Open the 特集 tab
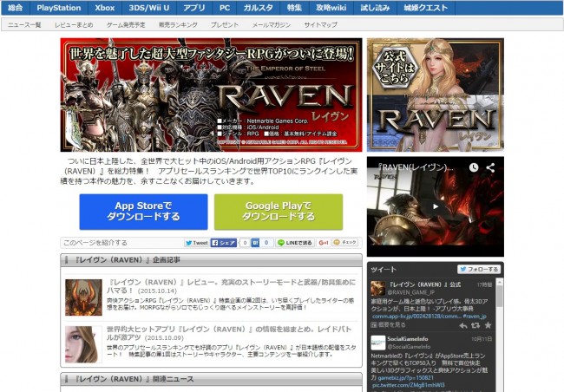The image size is (564, 392). pos(295,8)
